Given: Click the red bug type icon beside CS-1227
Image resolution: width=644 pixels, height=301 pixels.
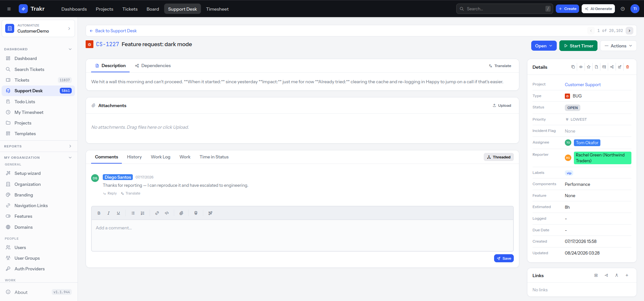Looking at the screenshot, I should coord(90,44).
